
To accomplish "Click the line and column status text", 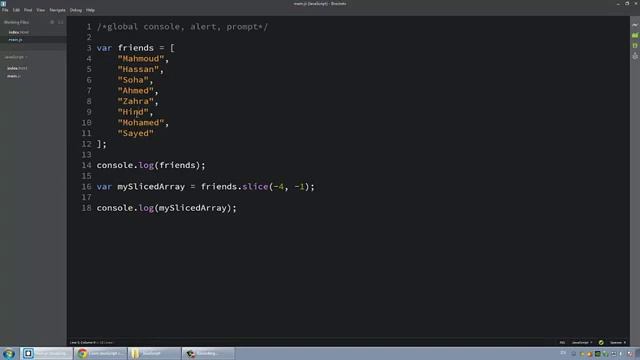I will pyautogui.click(x=83, y=342).
